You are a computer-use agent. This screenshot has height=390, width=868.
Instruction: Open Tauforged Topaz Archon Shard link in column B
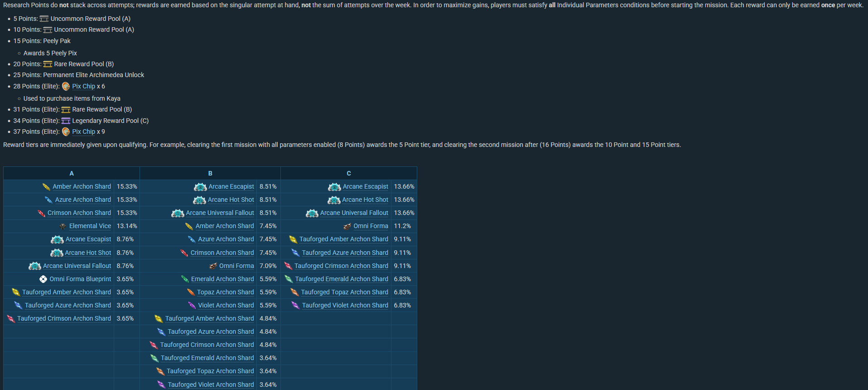tap(210, 371)
